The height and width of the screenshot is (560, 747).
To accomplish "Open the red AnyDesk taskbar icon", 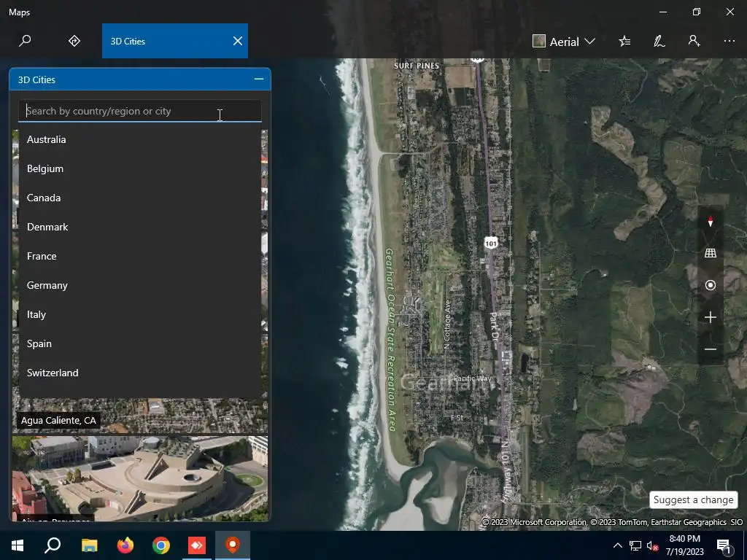I will click(197, 545).
